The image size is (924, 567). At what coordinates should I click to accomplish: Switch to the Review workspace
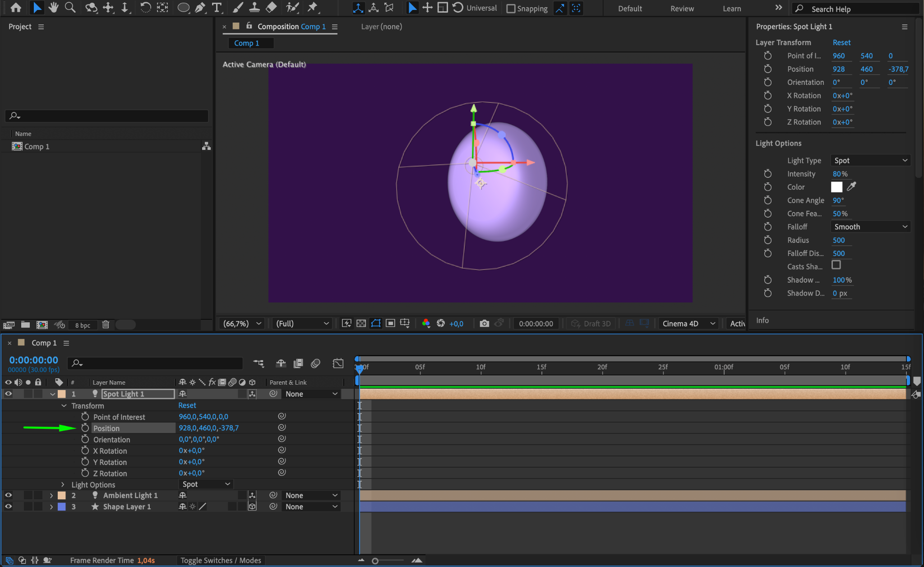682,9
